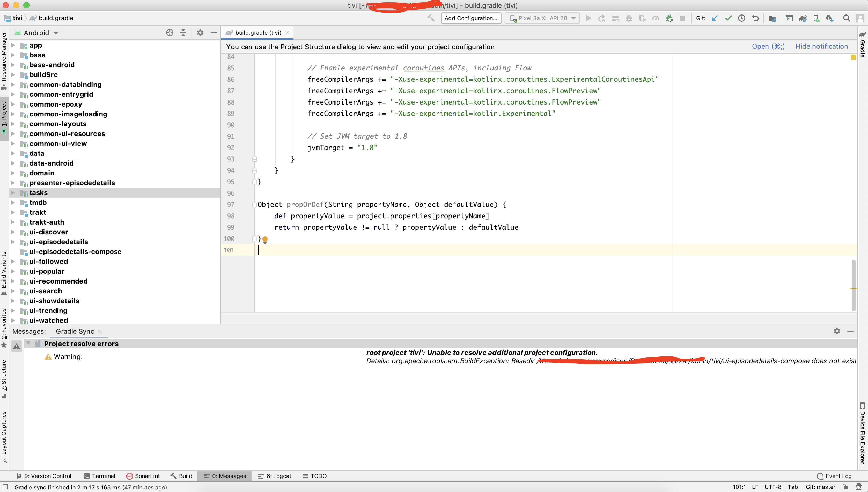Collapse all nodes in the Project tree
The image size is (868, 492).
(183, 32)
